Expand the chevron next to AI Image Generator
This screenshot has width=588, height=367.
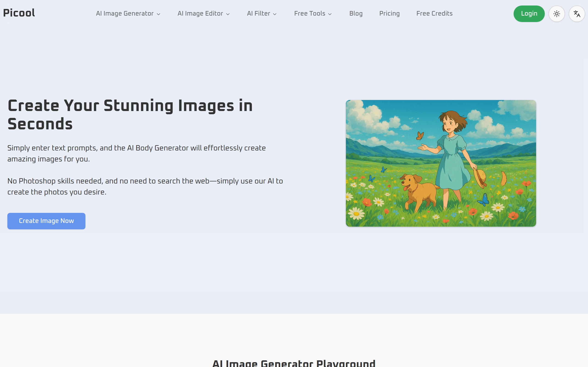coord(159,14)
